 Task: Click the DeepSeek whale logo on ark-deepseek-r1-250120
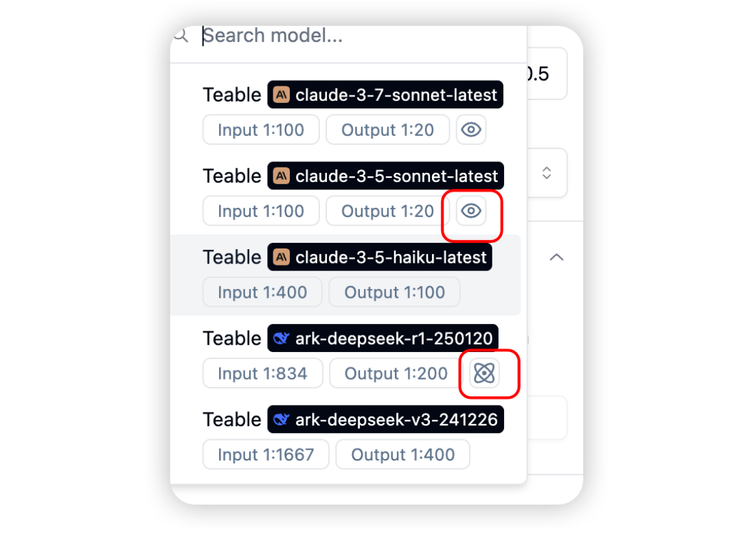click(282, 338)
